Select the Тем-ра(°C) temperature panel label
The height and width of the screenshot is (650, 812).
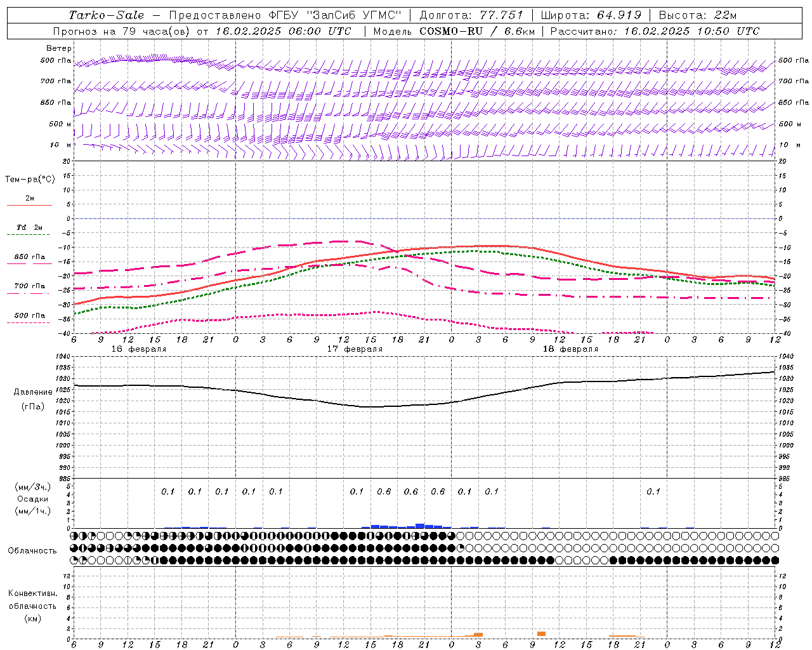click(30, 179)
